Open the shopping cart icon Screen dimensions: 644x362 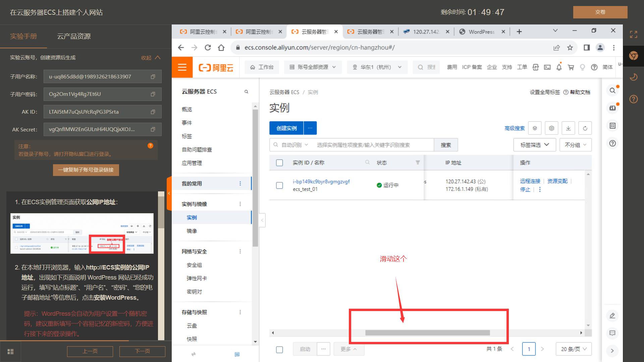pos(571,67)
